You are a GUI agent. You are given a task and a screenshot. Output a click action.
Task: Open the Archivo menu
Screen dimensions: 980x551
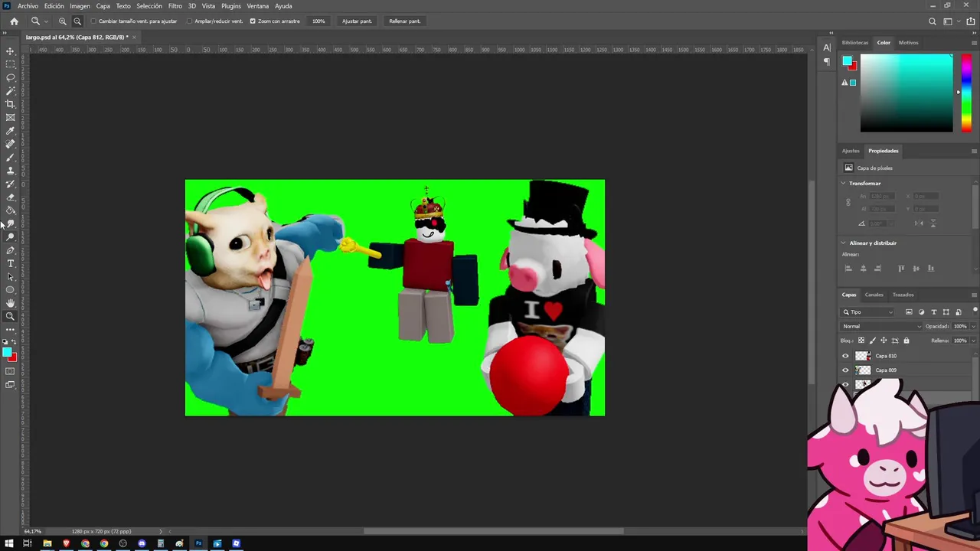(x=28, y=6)
